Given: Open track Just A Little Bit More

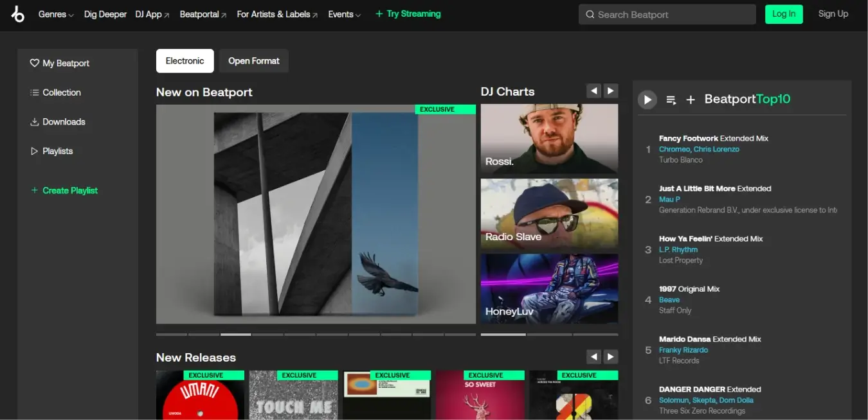Looking at the screenshot, I should 715,188.
